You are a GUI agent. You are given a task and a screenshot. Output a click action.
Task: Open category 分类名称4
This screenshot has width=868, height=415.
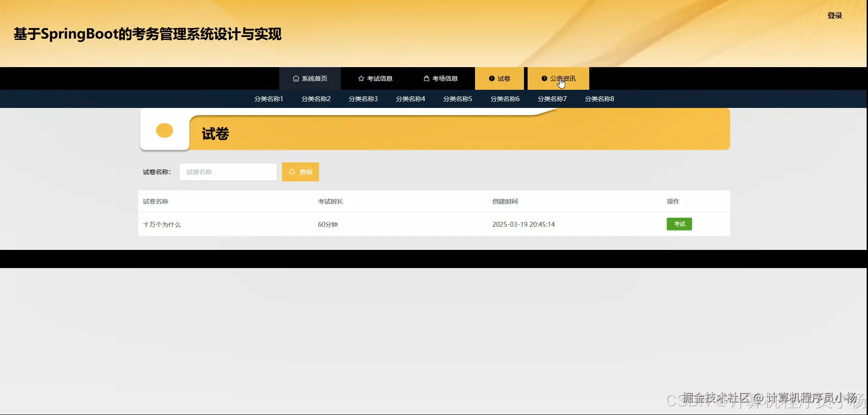click(x=411, y=99)
